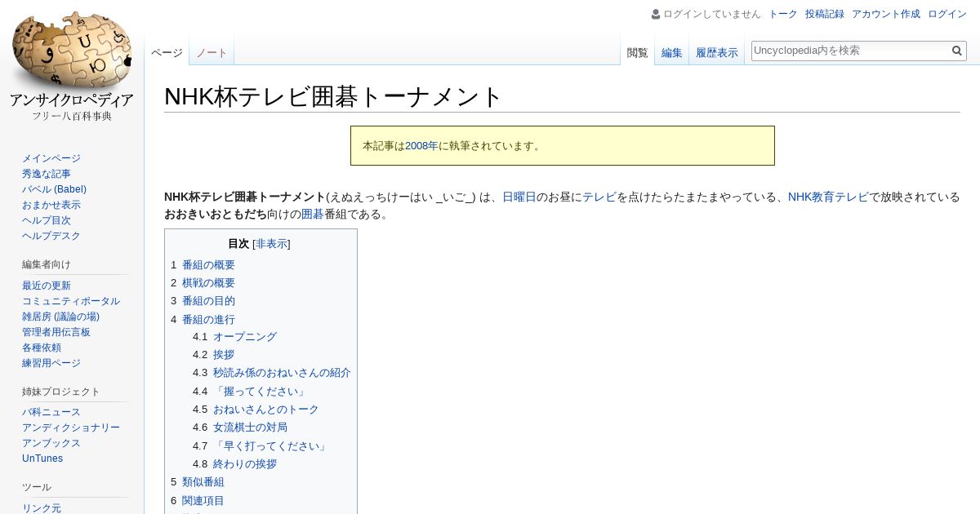980x514 pixels.
Task: Jump to subsection 4.6 女流棋士の対局
Action: click(240, 428)
